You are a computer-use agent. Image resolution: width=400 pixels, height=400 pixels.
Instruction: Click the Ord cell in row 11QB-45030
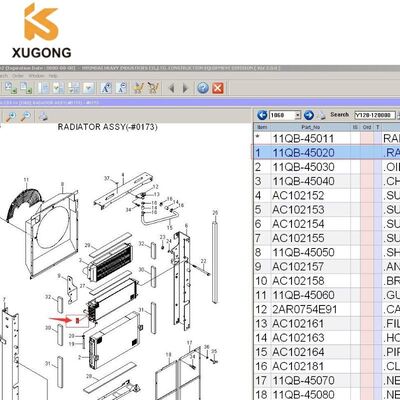367,167
